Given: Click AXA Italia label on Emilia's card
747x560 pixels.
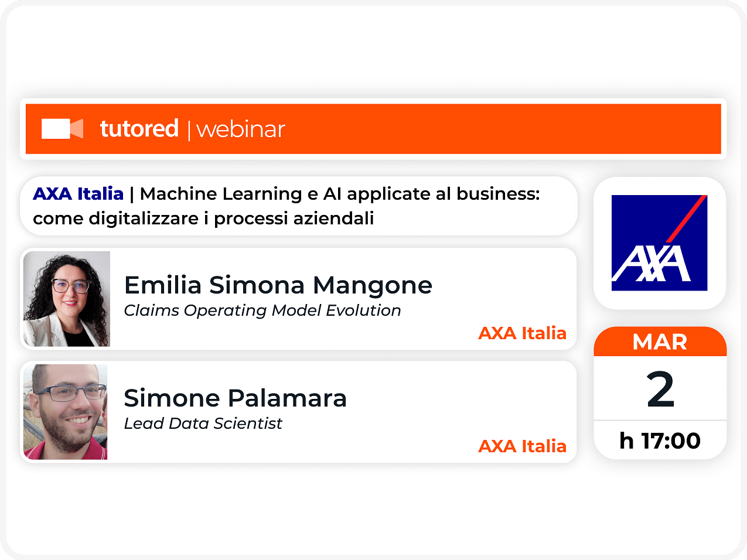Looking at the screenshot, I should pos(523,333).
